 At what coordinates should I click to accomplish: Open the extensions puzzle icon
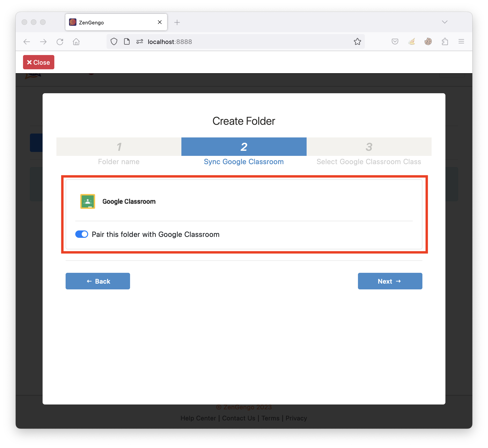(x=445, y=42)
